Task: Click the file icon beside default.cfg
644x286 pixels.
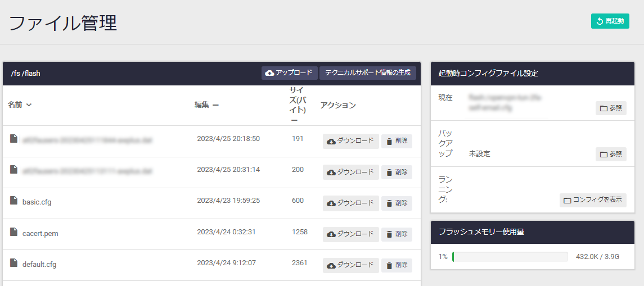Action: point(13,263)
